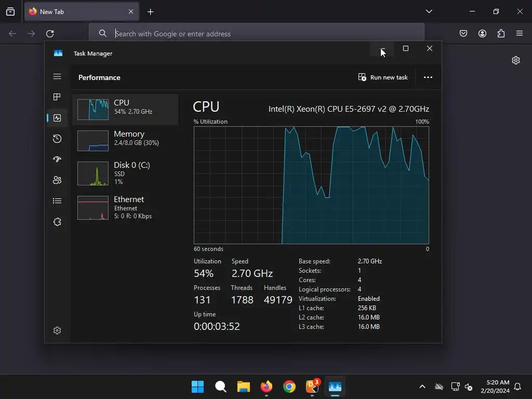Open Firefox application menu
The width and height of the screenshot is (532, 399).
coord(520,33)
